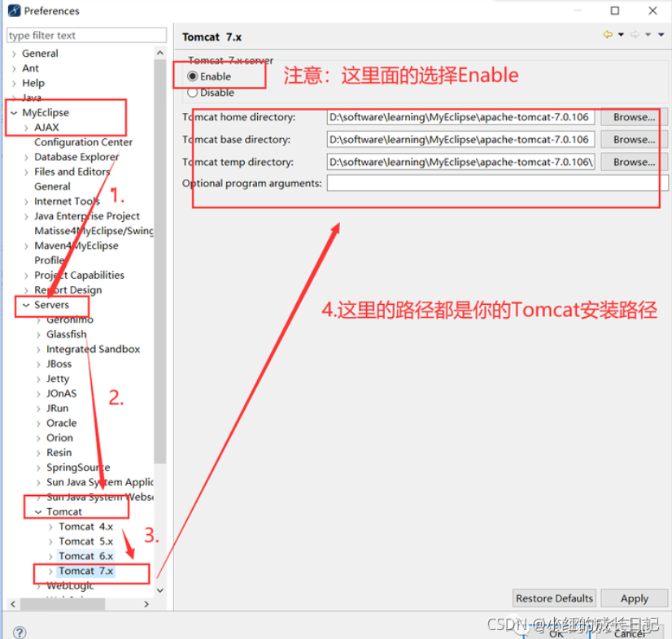Select Oracle server entry
The image size is (672, 639).
(62, 423)
